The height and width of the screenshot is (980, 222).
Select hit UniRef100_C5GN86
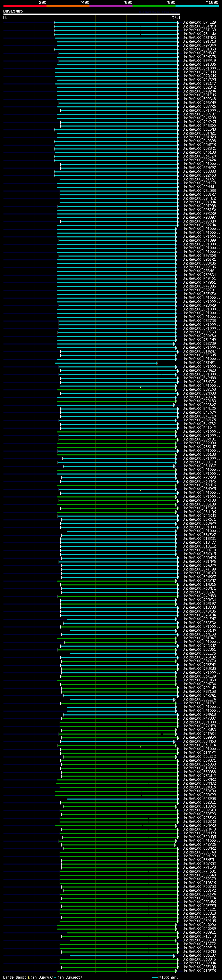pos(199,902)
